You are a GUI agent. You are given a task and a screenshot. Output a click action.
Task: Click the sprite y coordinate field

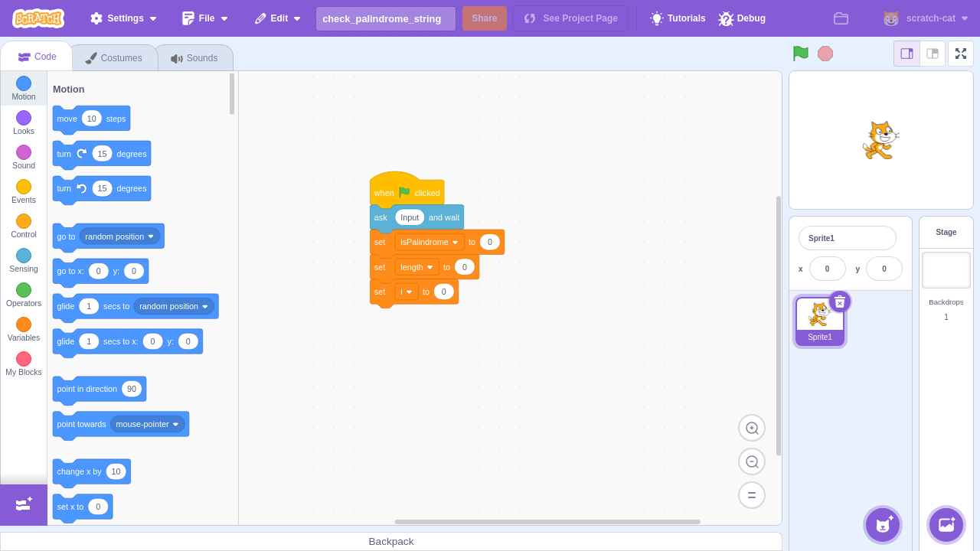884,269
